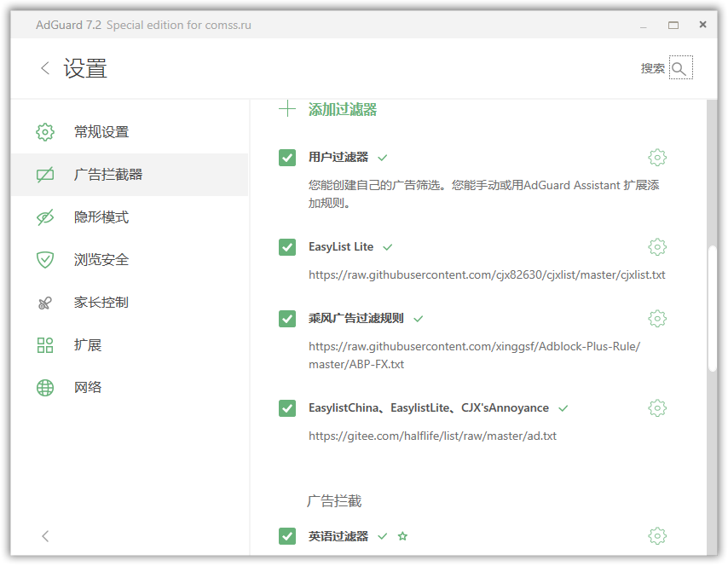Viewport: 728px width, 566px height.
Task: Click the 添加过滤器 link
Action: 343,110
